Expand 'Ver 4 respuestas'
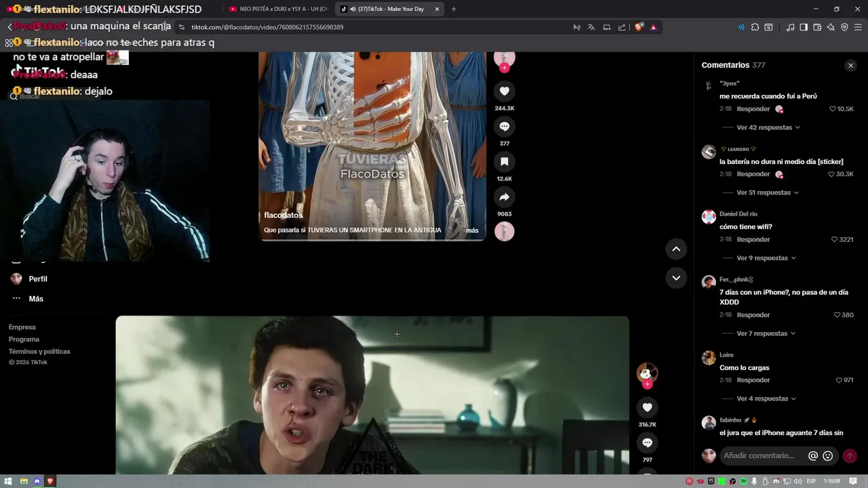The height and width of the screenshot is (488, 868). click(x=766, y=399)
